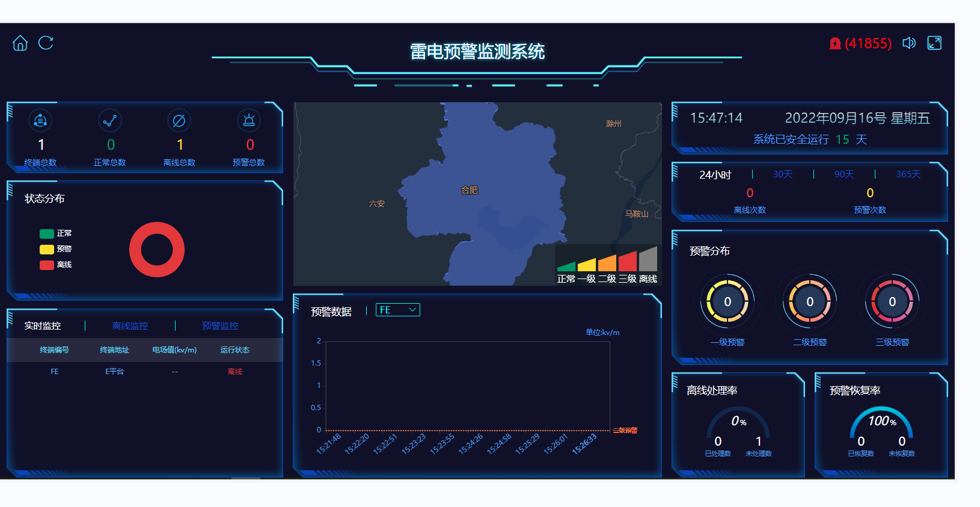This screenshot has height=507, width=980.
Task: Switch to the 离线监控 tab
Action: (130, 326)
